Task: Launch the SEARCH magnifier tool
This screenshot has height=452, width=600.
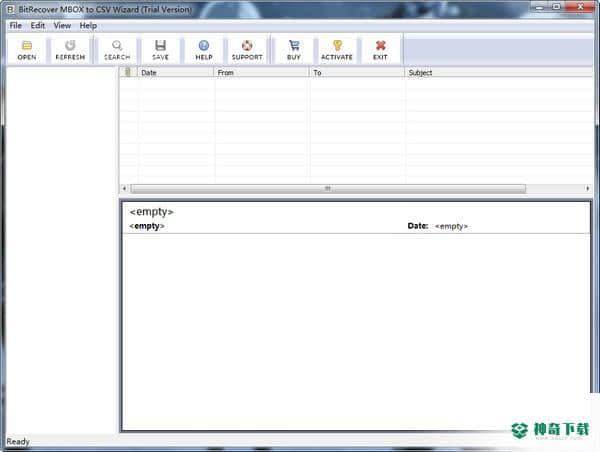Action: (117, 50)
